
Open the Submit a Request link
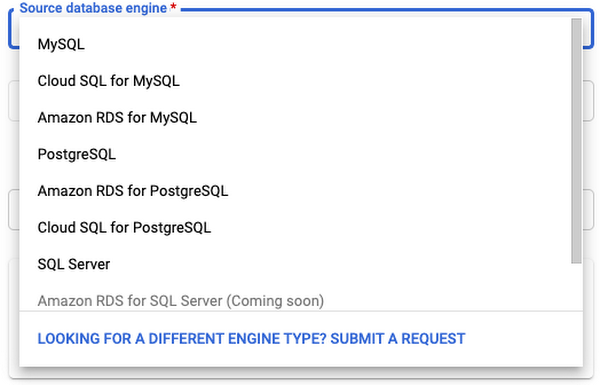(x=251, y=339)
